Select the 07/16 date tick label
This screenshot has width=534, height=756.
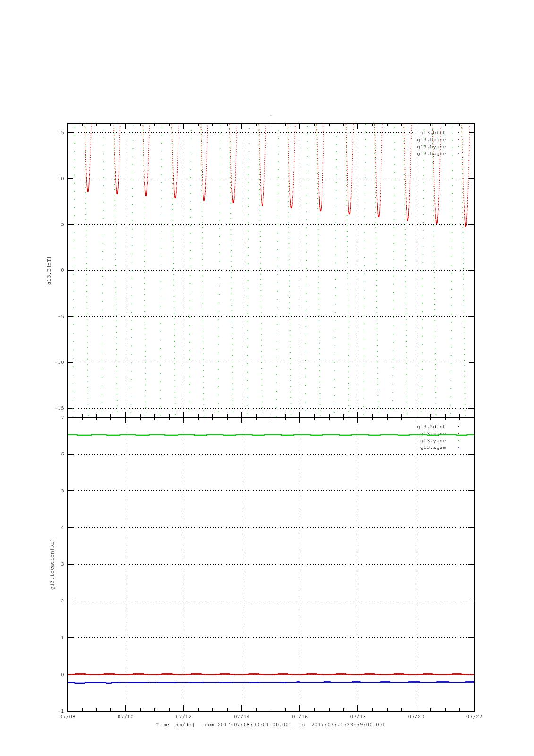pyautogui.click(x=300, y=717)
